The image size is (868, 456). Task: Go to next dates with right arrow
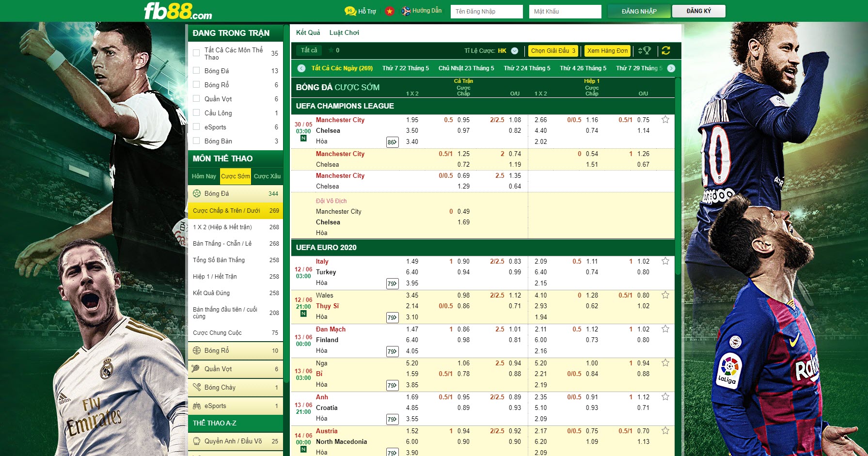(x=671, y=68)
